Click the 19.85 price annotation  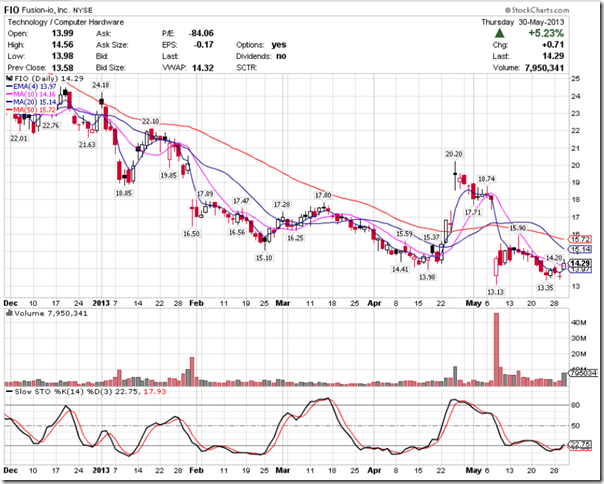click(x=168, y=175)
